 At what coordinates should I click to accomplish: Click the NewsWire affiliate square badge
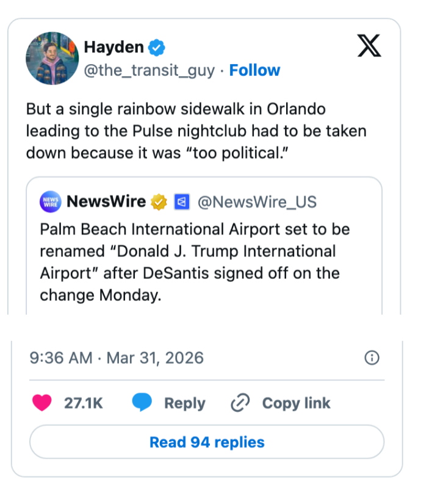pos(181,201)
